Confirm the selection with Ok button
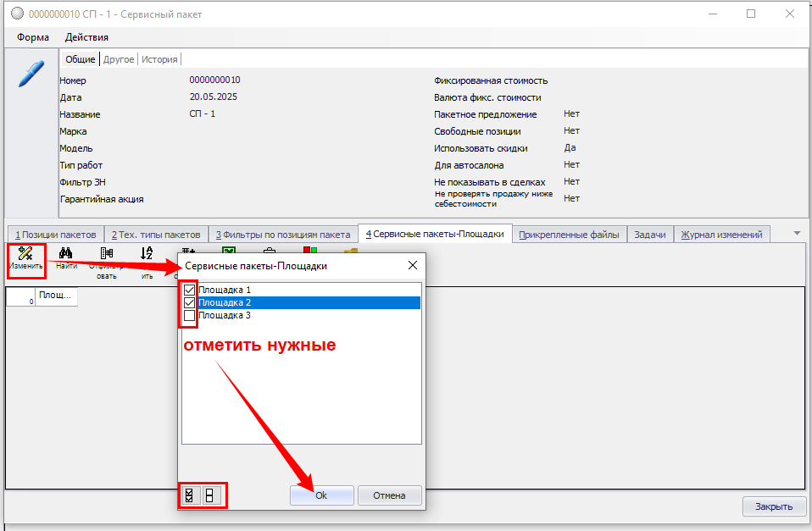812x531 pixels. point(321,495)
